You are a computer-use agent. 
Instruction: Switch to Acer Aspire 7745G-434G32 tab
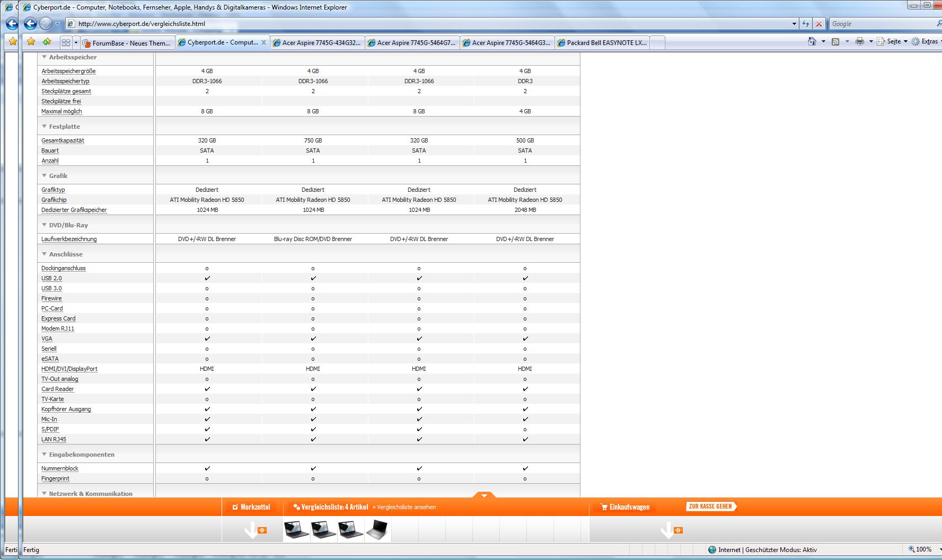(317, 43)
